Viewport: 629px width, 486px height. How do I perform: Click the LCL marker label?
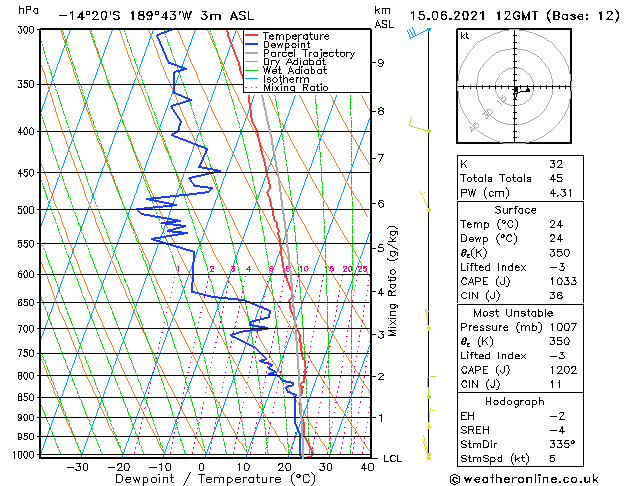(393, 459)
